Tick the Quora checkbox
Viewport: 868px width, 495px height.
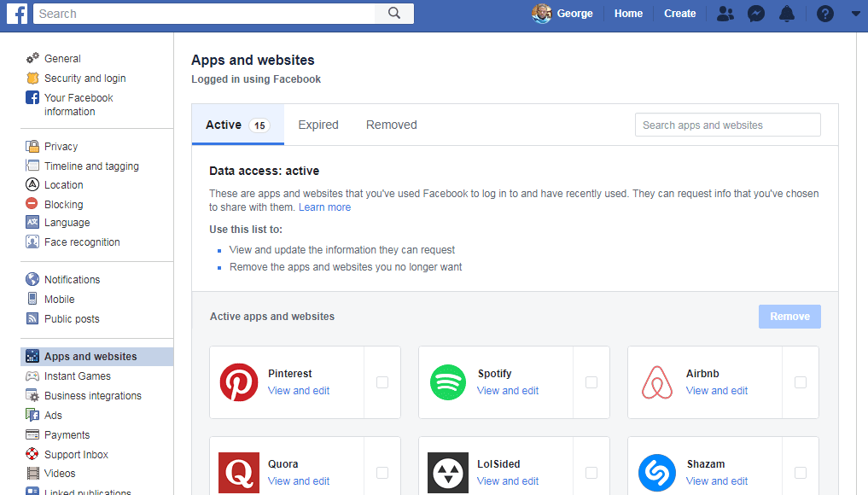click(382, 472)
